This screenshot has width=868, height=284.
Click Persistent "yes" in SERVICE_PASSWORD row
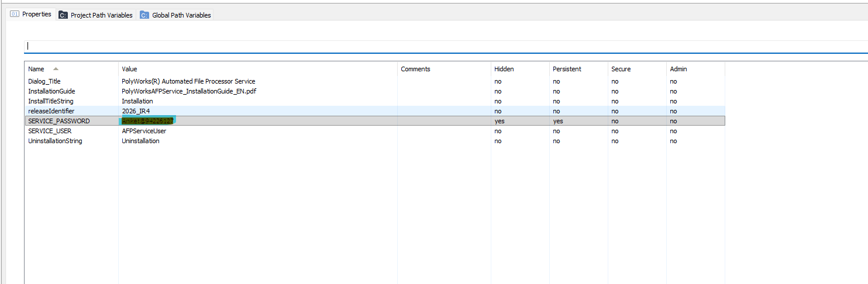tap(558, 121)
